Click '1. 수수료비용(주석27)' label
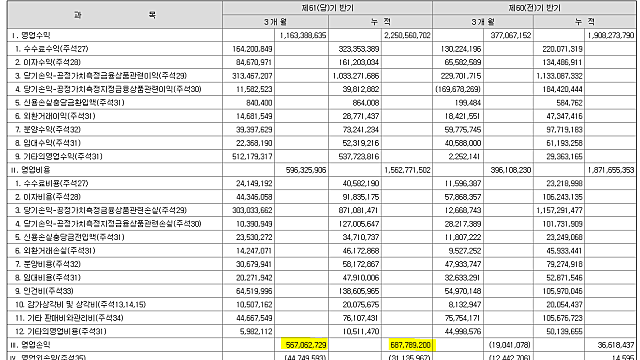Screen dimensions: 640x360 pos(51,184)
